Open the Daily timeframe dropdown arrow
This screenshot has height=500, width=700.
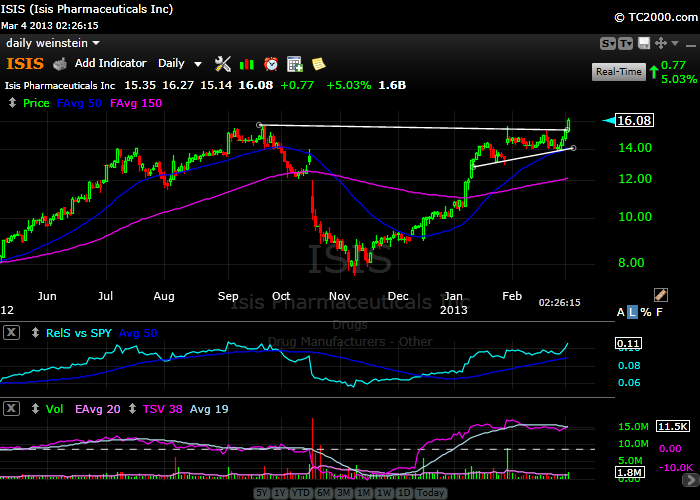click(x=198, y=64)
